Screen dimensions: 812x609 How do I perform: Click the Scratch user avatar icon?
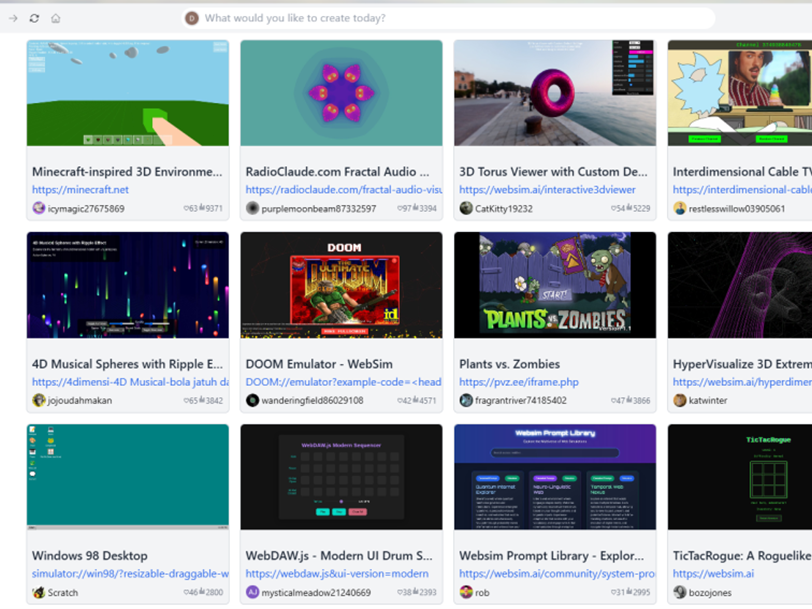point(39,592)
